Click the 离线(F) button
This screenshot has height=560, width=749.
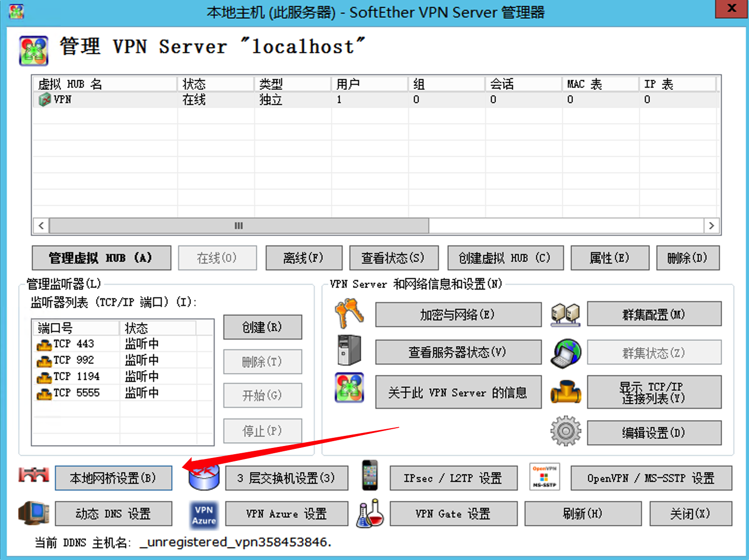click(304, 258)
